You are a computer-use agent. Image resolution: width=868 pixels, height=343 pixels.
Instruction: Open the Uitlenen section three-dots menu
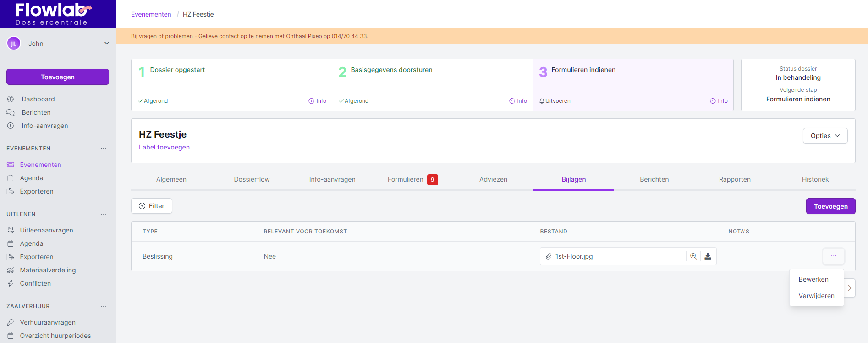104,214
